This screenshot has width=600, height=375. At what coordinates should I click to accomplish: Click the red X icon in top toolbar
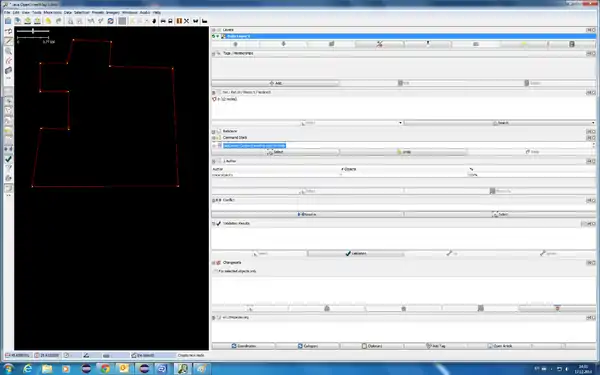pyautogui.click(x=187, y=21)
